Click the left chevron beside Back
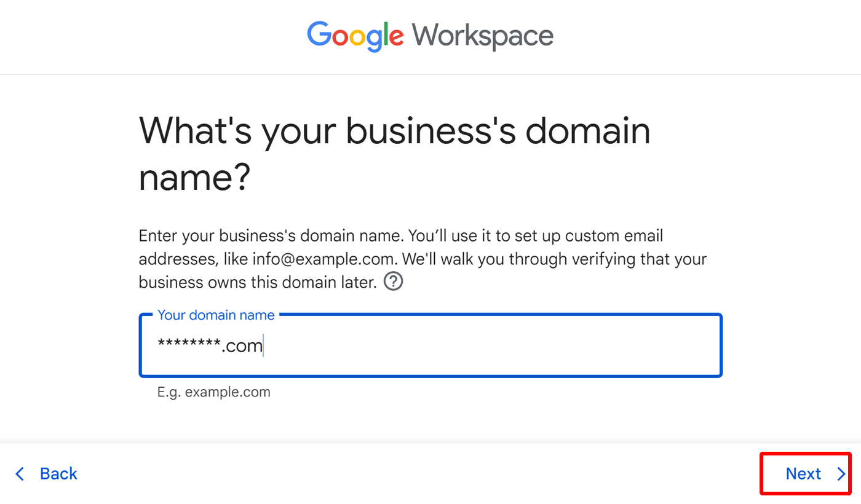 tap(20, 474)
